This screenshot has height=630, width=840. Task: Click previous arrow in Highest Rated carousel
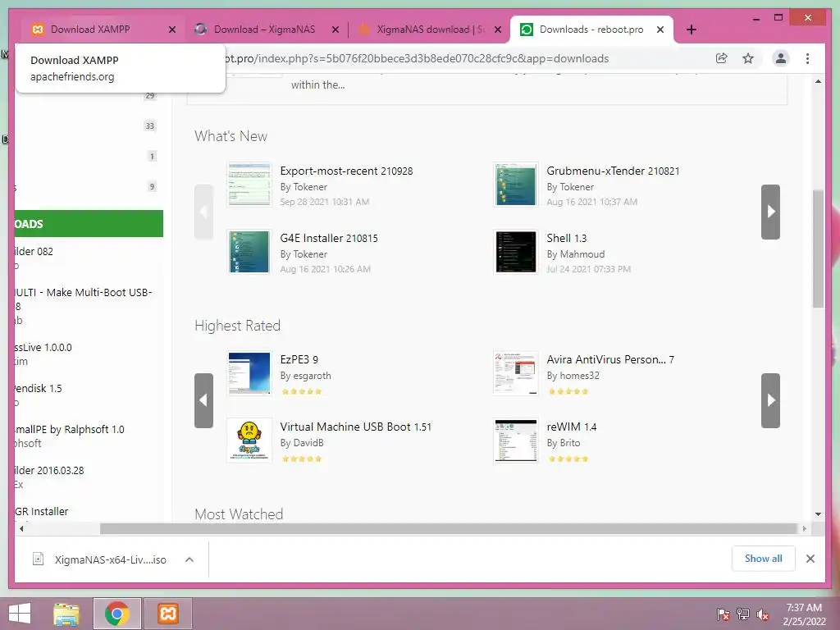203,400
